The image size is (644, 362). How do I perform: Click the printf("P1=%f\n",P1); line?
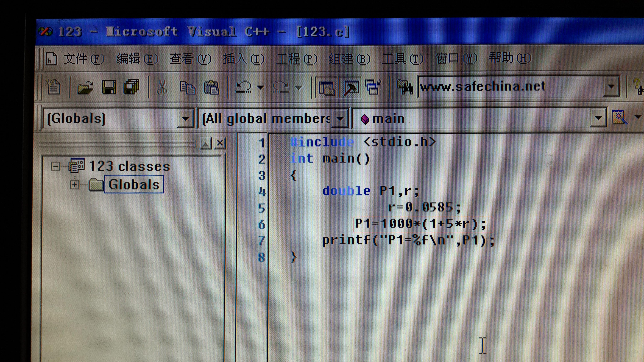pyautogui.click(x=409, y=241)
